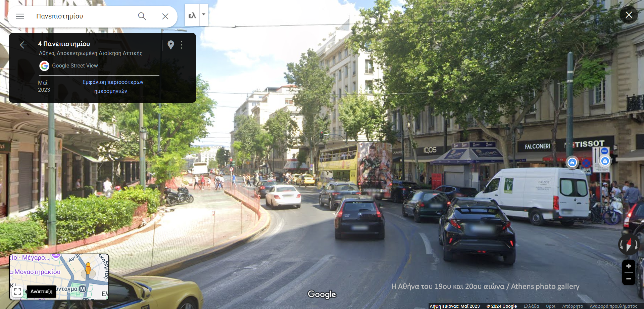
Task: Click the location pin icon in panel
Action: (x=170, y=45)
